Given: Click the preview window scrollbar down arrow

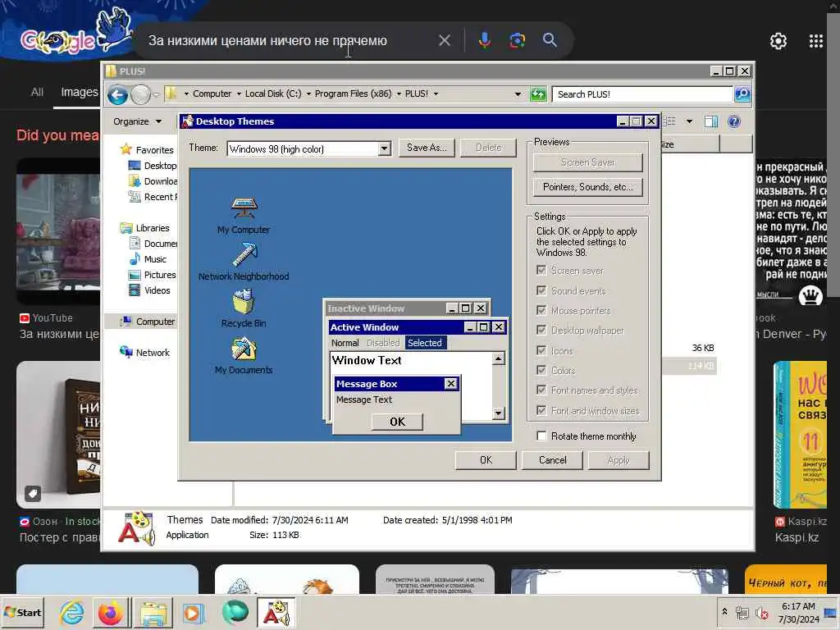Looking at the screenshot, I should (x=498, y=413).
